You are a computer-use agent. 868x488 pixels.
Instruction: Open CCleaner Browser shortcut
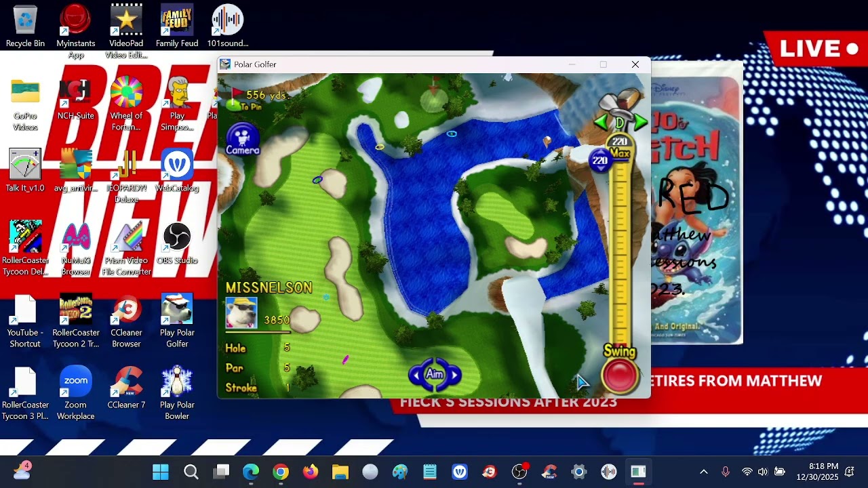pos(126,322)
